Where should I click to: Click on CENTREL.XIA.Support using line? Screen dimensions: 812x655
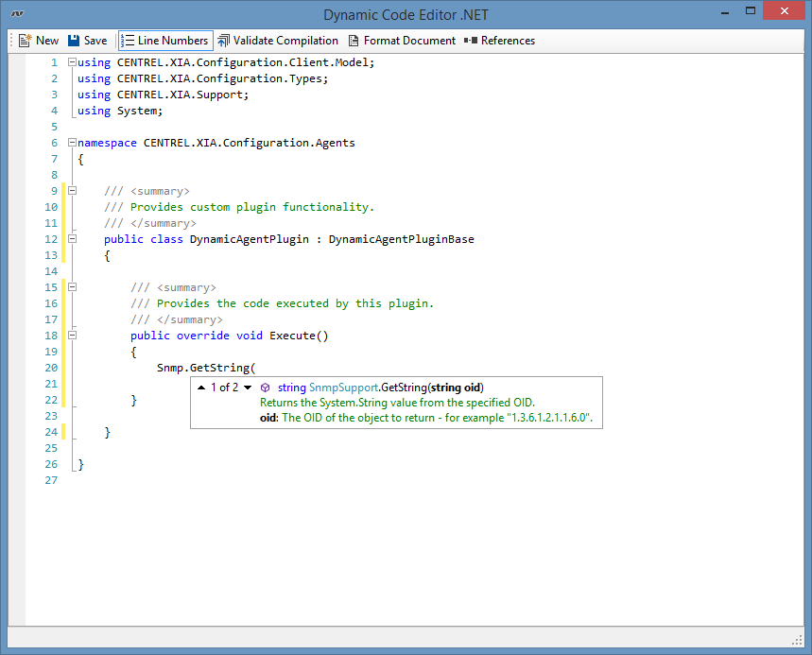164,95
